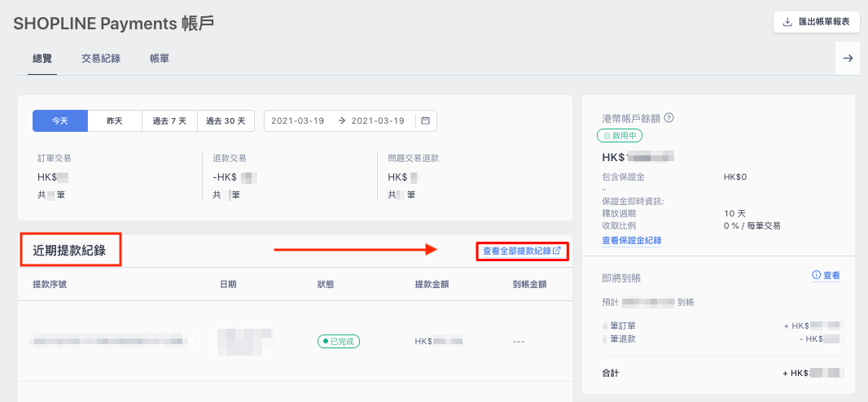Click external link icon after 查看全部提款紀錄

[x=558, y=251]
